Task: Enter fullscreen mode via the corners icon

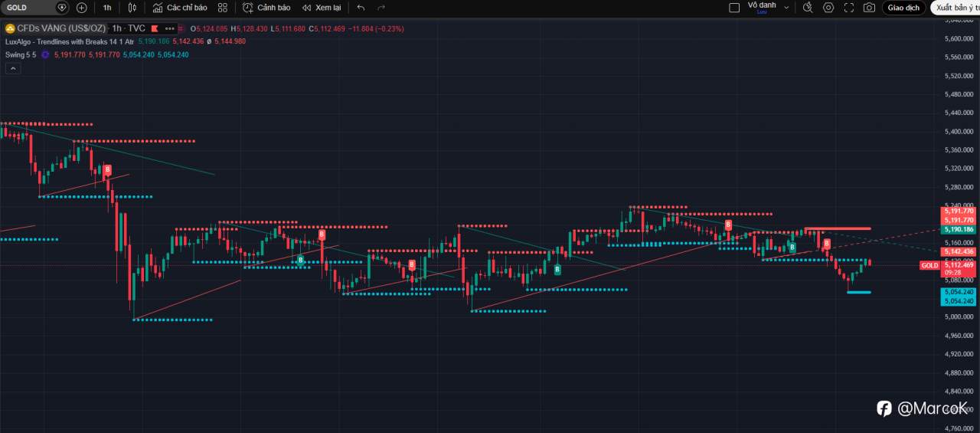Action: click(849, 8)
